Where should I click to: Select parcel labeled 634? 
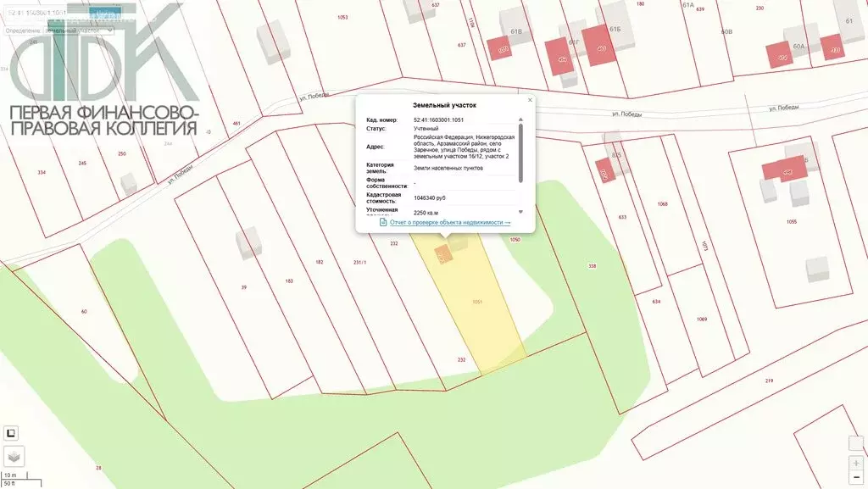tap(656, 302)
